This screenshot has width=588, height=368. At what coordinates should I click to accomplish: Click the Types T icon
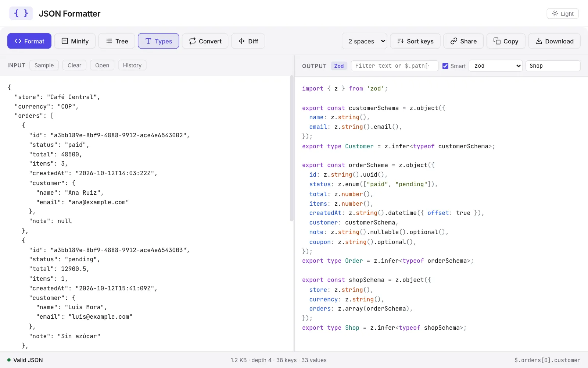point(148,41)
